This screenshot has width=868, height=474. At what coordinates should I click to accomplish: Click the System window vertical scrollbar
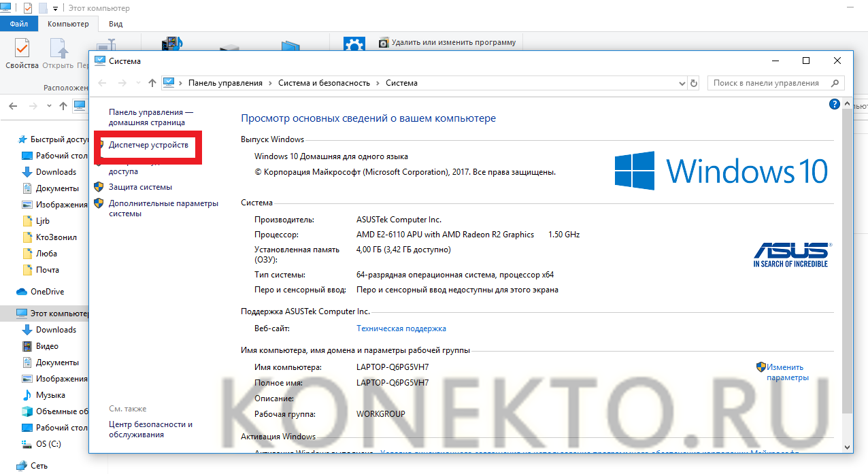coord(848,272)
